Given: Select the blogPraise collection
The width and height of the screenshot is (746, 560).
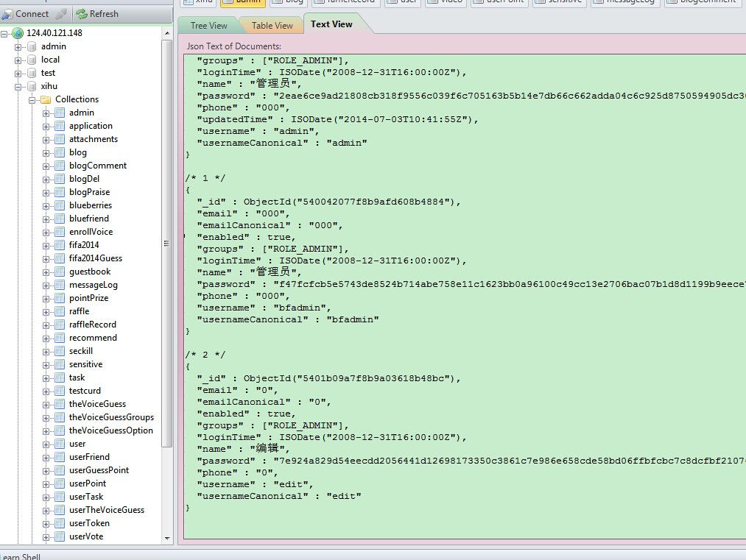Looking at the screenshot, I should point(89,192).
